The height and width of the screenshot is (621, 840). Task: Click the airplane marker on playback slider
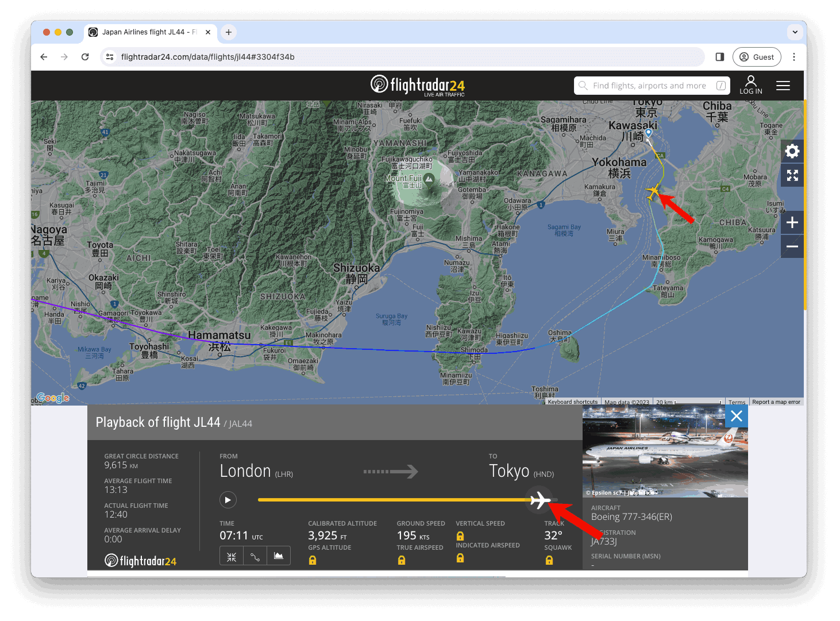point(540,500)
